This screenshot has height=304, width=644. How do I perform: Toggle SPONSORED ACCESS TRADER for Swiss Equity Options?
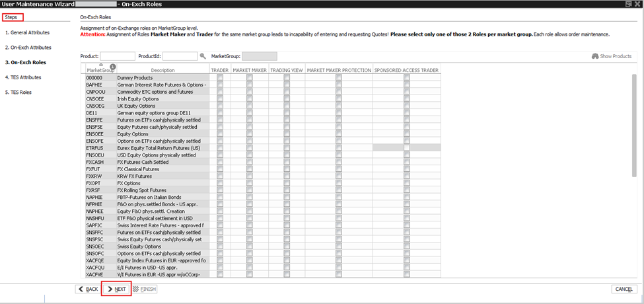407,247
